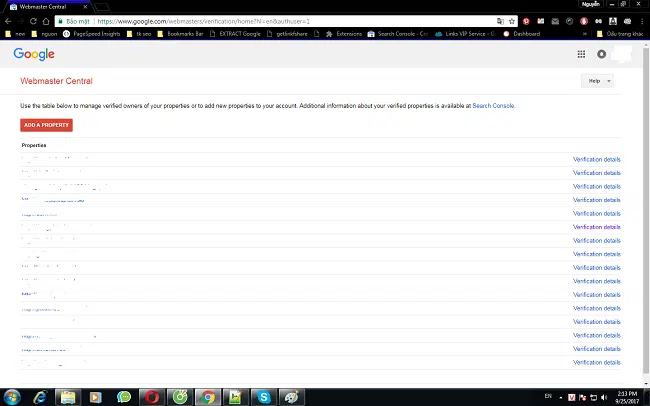This screenshot has height=406, width=650.
Task: Open the PageSpeed Insights bookmark
Action: click(x=92, y=34)
